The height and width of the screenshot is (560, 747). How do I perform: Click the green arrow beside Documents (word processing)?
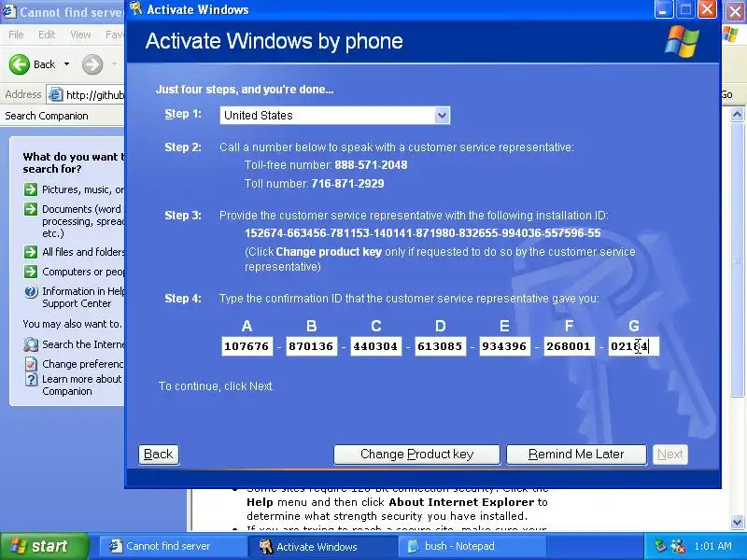pos(31,209)
